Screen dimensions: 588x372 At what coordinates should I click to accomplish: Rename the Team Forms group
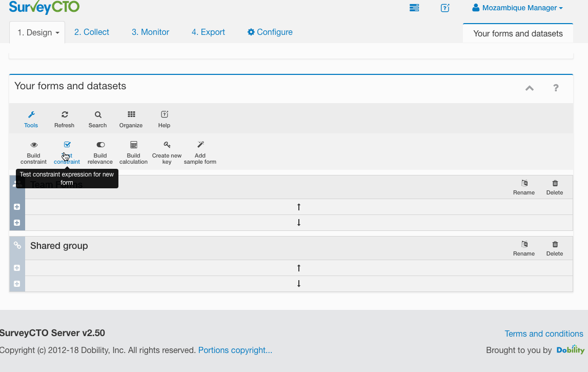[x=524, y=187]
